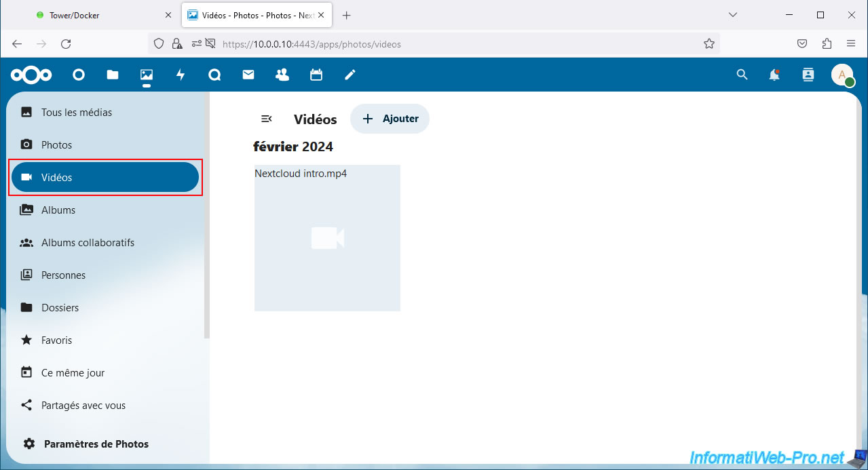
Task: Open the user avatar account menu
Action: (842, 75)
